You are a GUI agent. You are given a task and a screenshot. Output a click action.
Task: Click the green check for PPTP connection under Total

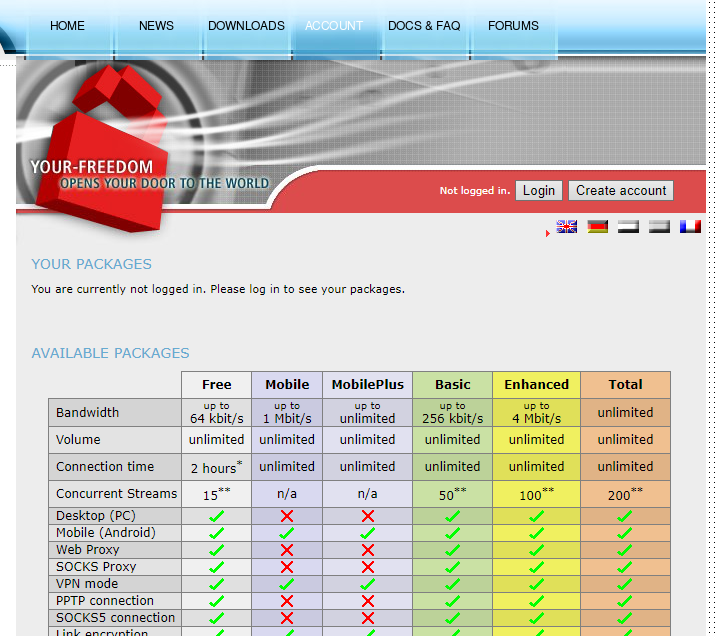click(x=625, y=601)
